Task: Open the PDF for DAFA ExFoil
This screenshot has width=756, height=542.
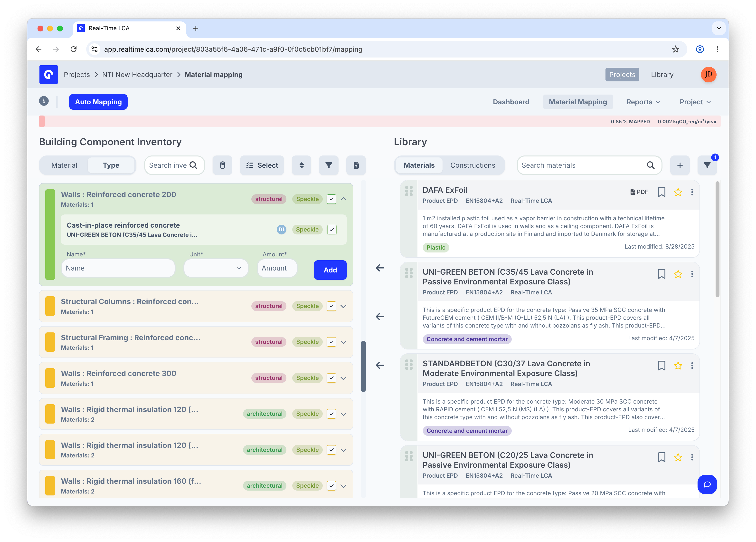Action: pyautogui.click(x=639, y=192)
